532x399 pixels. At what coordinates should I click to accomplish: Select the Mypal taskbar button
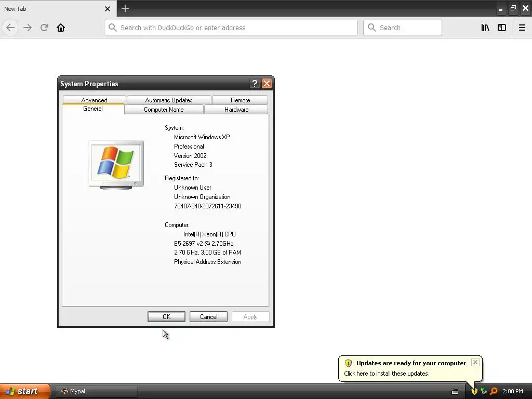[x=96, y=391]
